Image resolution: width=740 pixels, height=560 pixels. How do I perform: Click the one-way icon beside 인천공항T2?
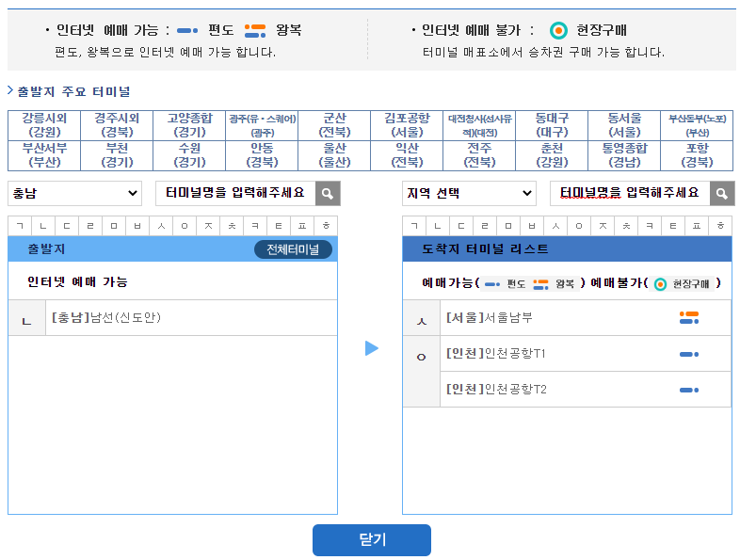(689, 390)
